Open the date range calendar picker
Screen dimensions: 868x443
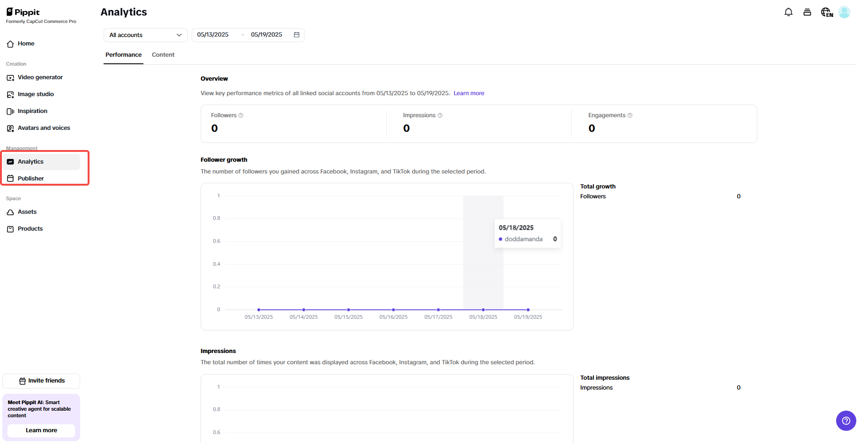click(x=297, y=34)
